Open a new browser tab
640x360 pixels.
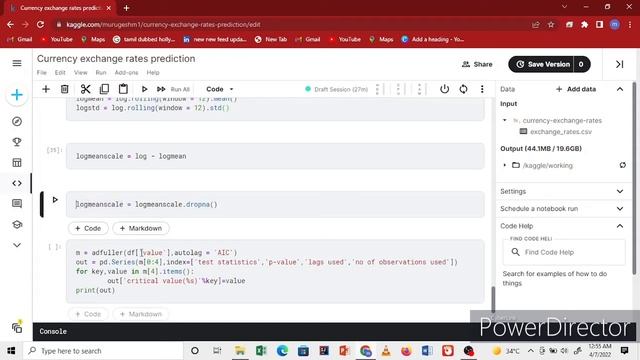pos(127,8)
